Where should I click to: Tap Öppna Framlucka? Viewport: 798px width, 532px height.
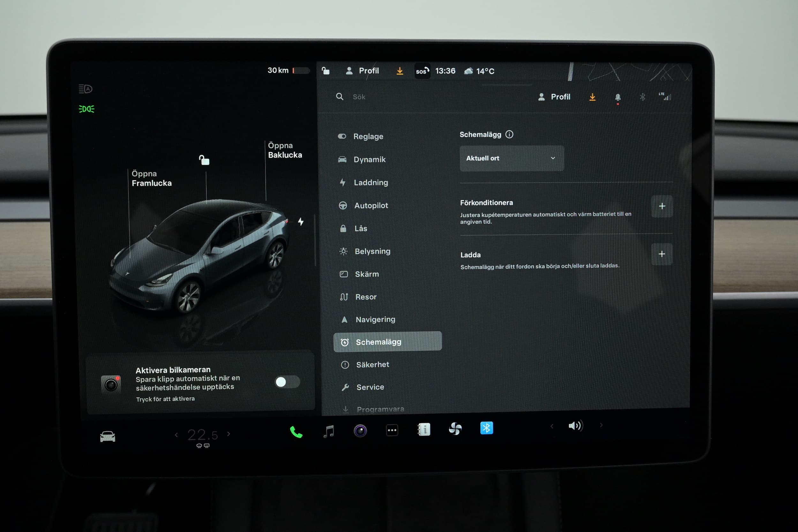click(x=151, y=178)
